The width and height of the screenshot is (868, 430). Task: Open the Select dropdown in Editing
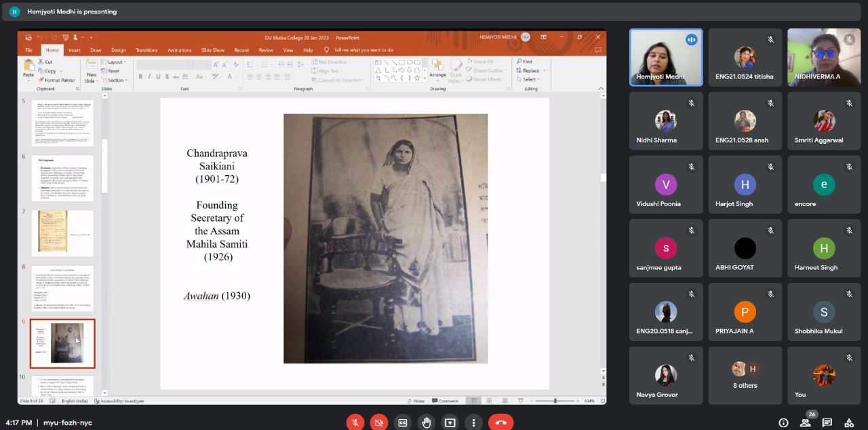[x=530, y=79]
